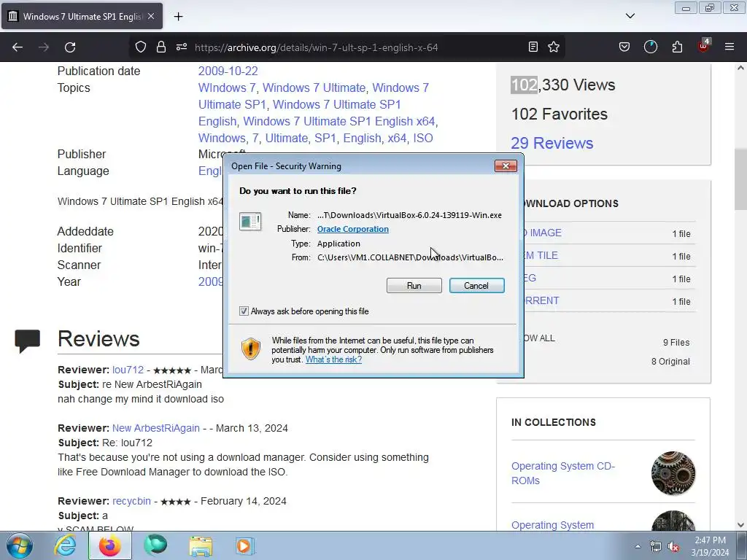Click SHOW ALL download files
The image size is (747, 560).
coord(539,338)
